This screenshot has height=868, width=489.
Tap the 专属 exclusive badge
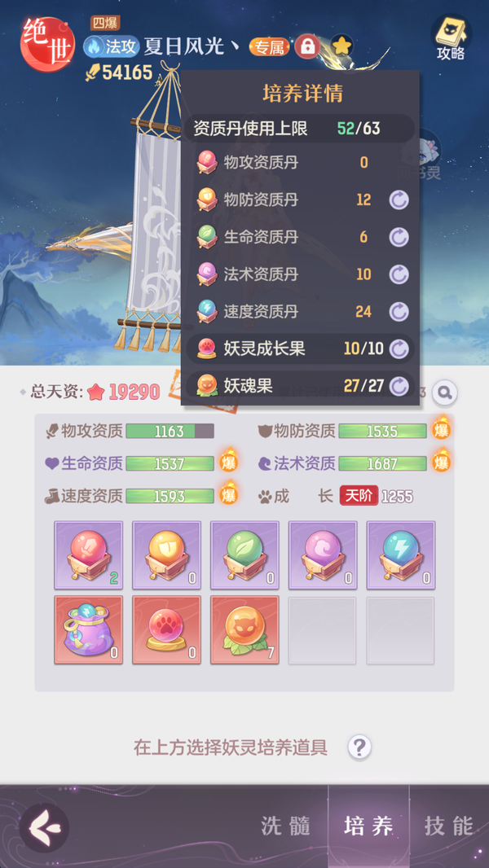point(270,47)
